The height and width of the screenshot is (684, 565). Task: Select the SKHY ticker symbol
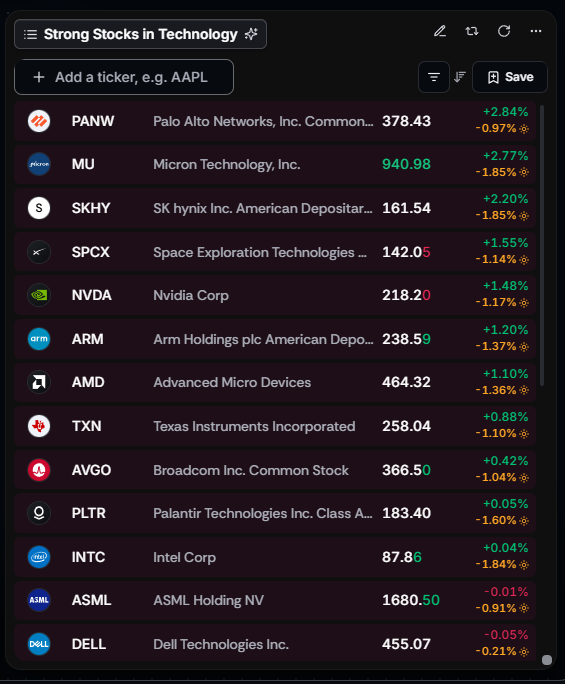tap(91, 208)
